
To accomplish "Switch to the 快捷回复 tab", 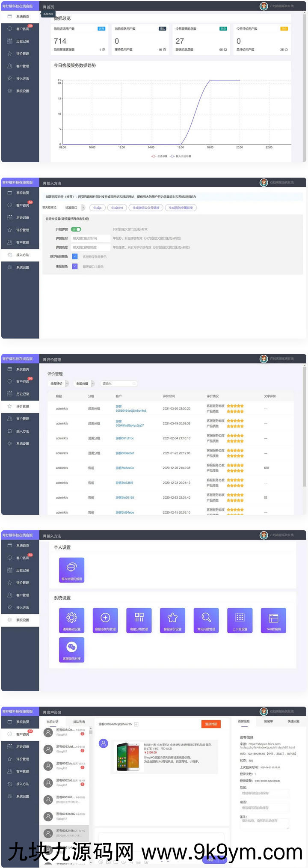I will click(293, 721).
